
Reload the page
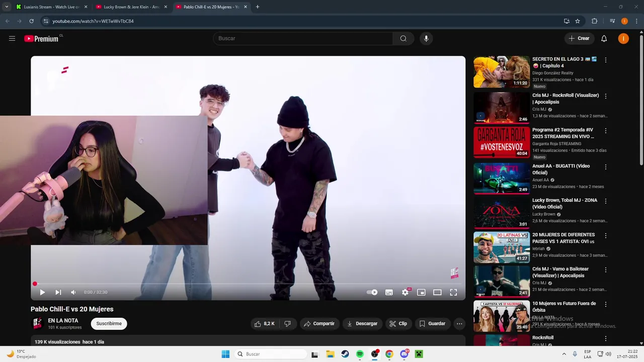(31, 21)
